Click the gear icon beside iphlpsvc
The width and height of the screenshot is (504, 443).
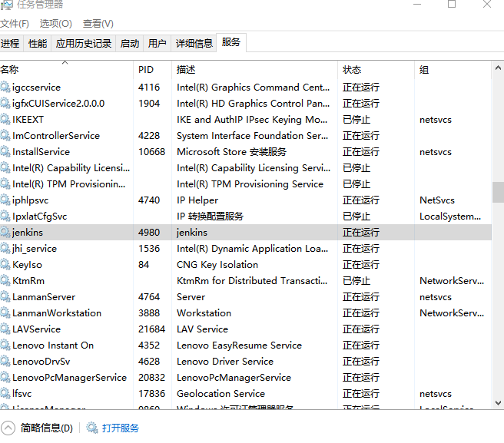(x=5, y=200)
